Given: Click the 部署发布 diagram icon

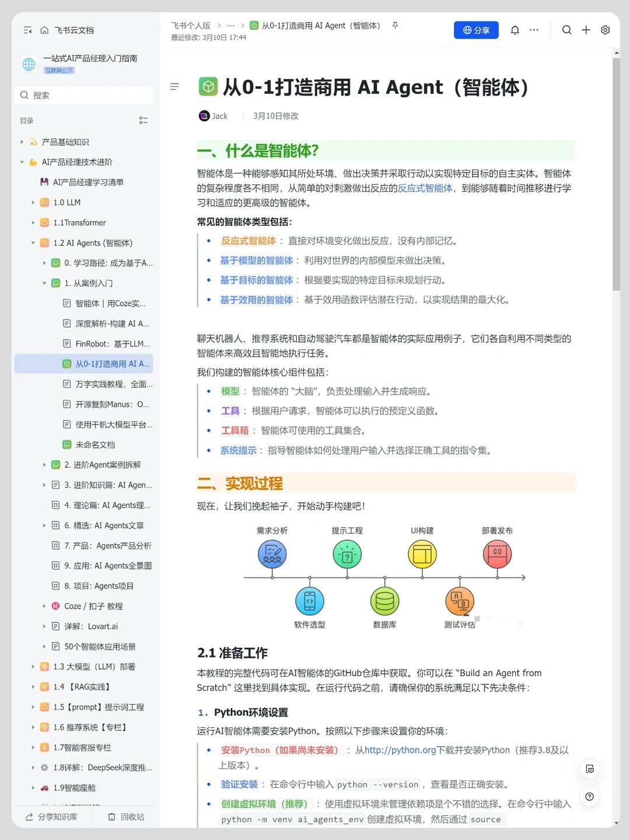Looking at the screenshot, I should pyautogui.click(x=498, y=554).
